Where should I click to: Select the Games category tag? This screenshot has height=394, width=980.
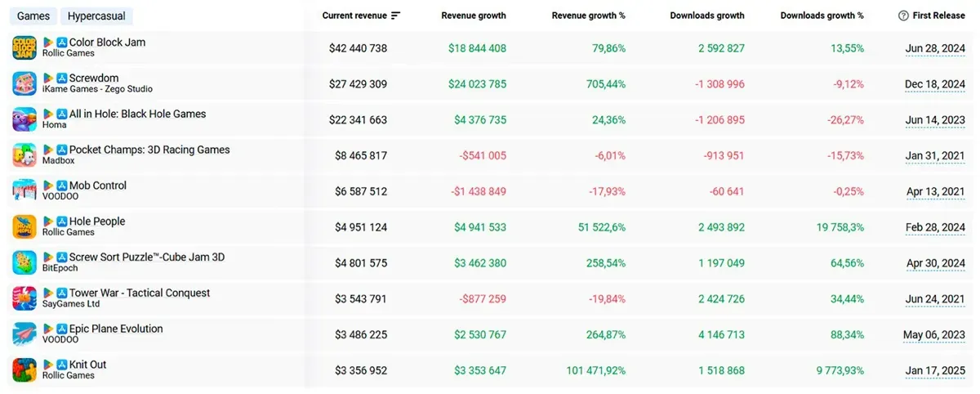[x=33, y=16]
